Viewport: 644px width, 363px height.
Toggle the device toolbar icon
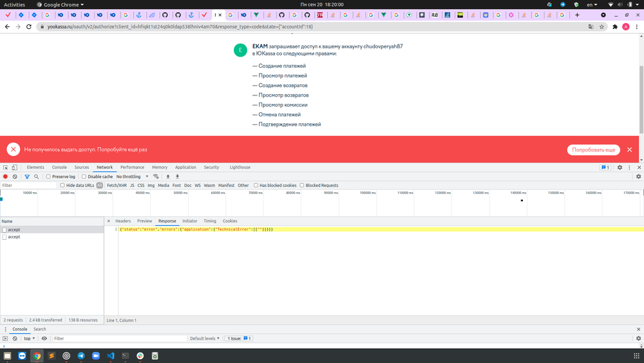(x=15, y=167)
